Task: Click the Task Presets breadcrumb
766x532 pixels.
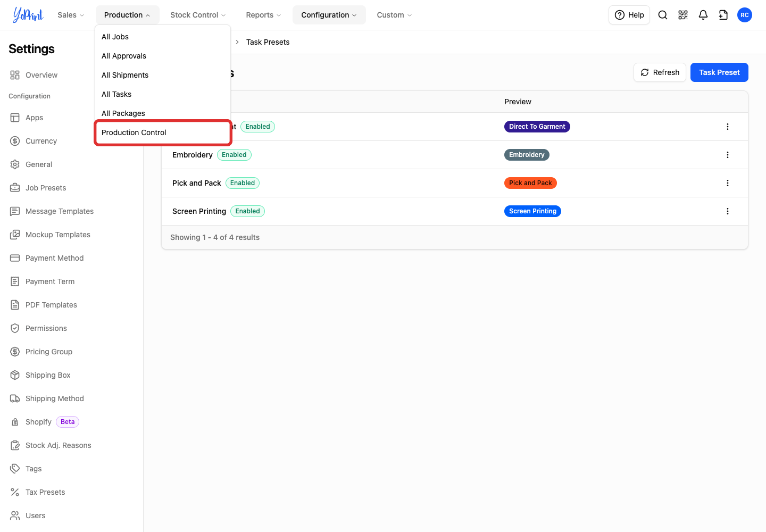Action: point(268,42)
